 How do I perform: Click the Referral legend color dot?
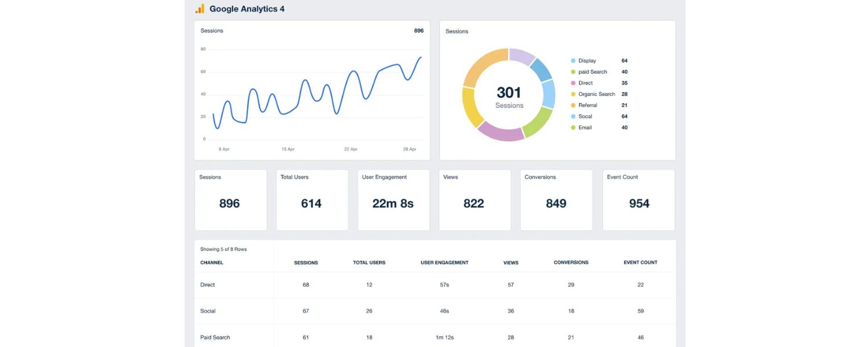click(x=573, y=105)
